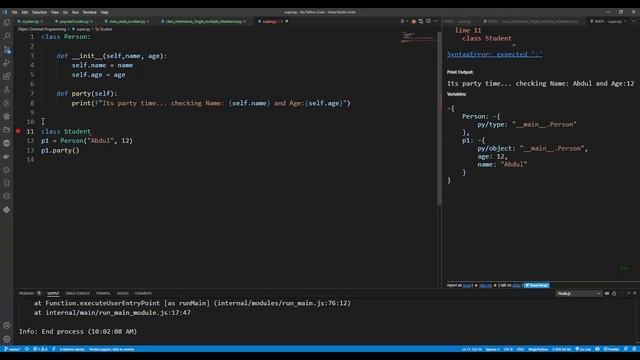Open the Terminal menu
640x360 pixels.
[x=89, y=12]
